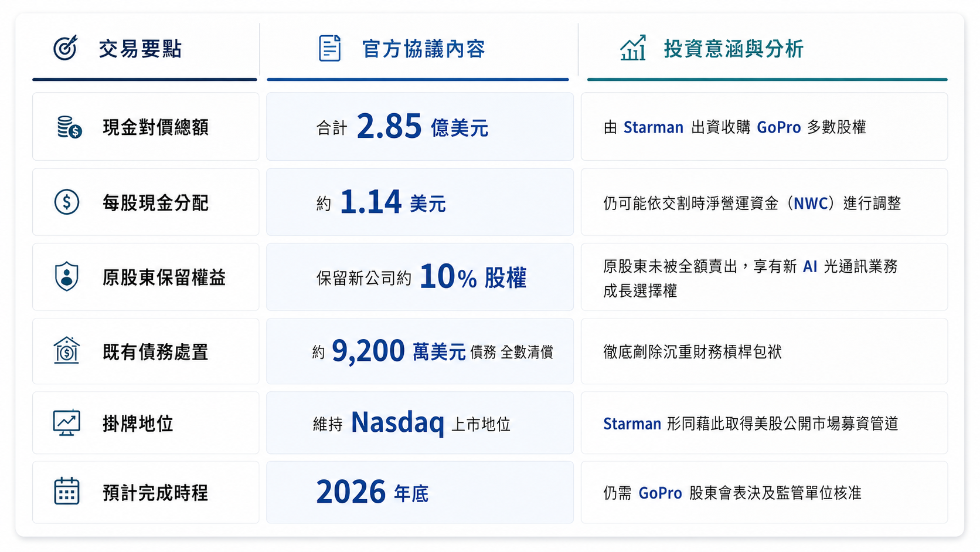The width and height of the screenshot is (980, 552).
Task: Click the value "維持 Nasdaq 上市地位"
Action: tap(412, 423)
